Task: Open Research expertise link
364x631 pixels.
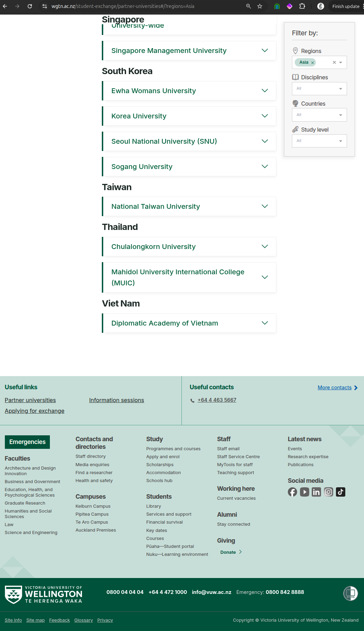Action: [308, 457]
